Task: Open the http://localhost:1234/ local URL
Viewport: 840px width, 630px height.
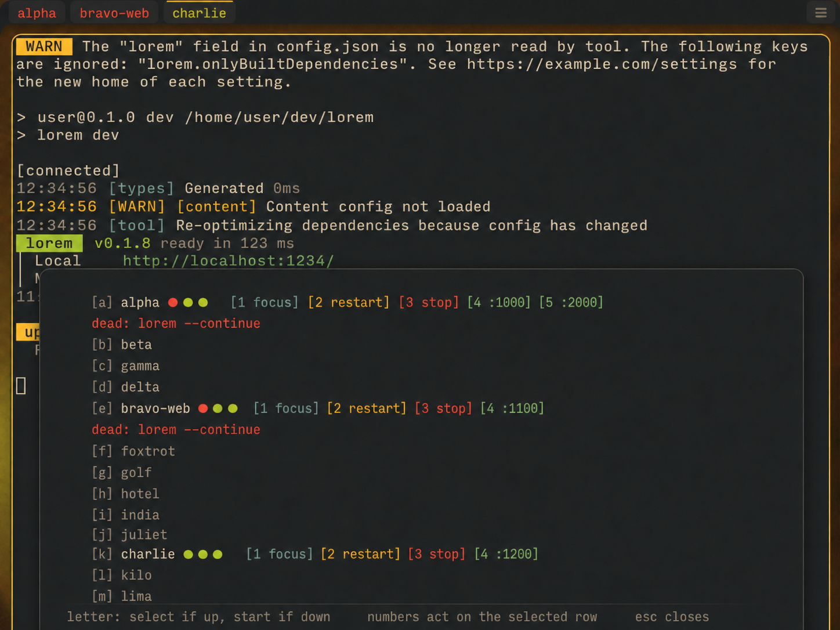Action: 229,260
